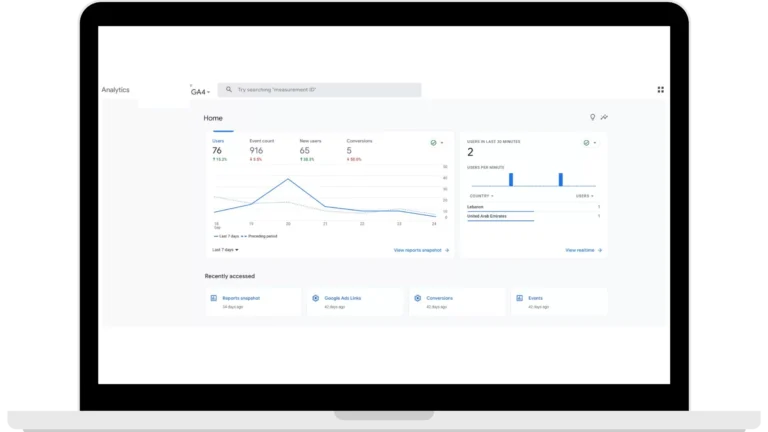Click arrow icon next to View reports snapshot

coord(447,250)
